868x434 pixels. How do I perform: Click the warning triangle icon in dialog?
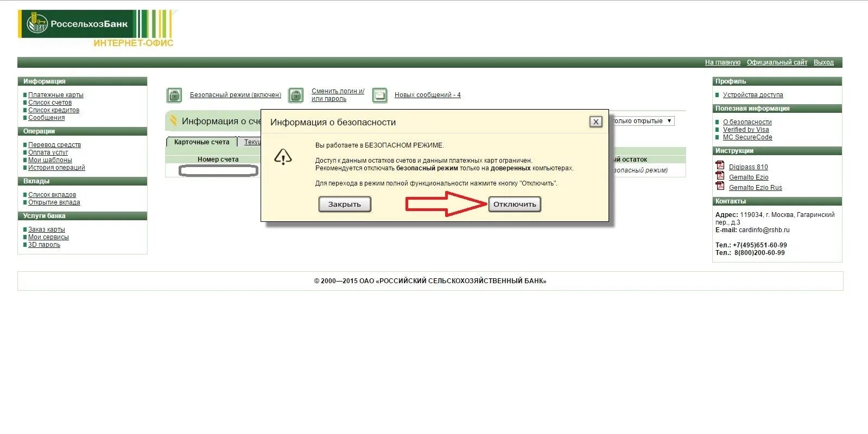pos(283,157)
